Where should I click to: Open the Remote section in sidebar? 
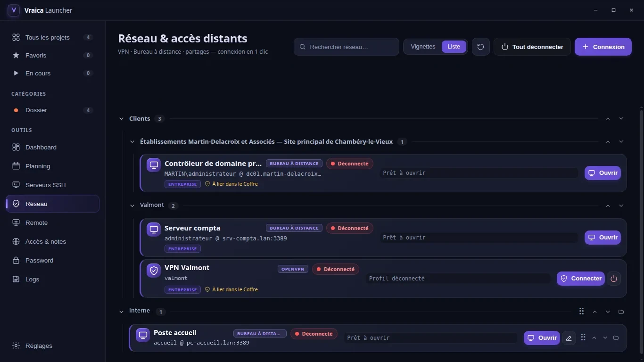click(x=52, y=222)
